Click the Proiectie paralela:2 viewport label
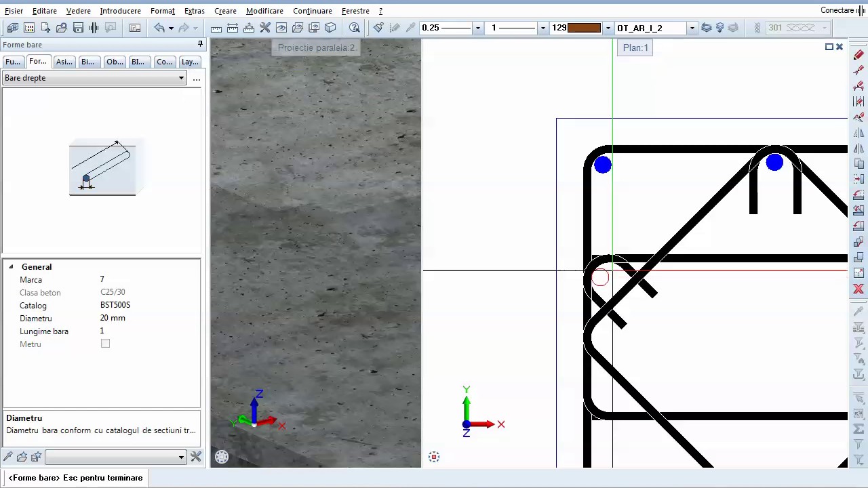Screen dimensions: 868x488 316,47
